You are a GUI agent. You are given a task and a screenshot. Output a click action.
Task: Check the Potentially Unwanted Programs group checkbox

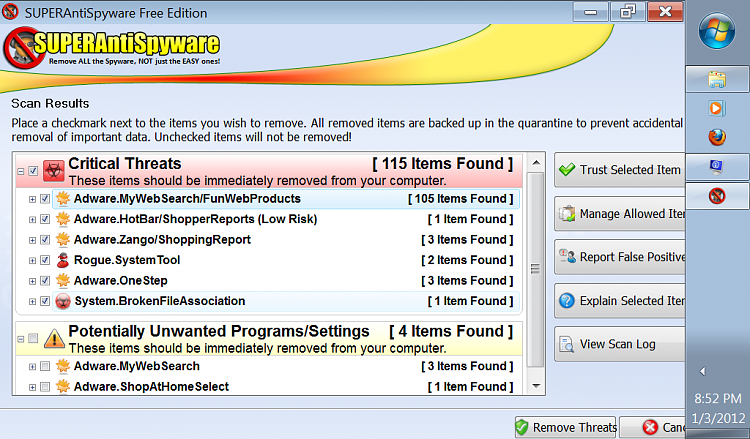pos(33,338)
